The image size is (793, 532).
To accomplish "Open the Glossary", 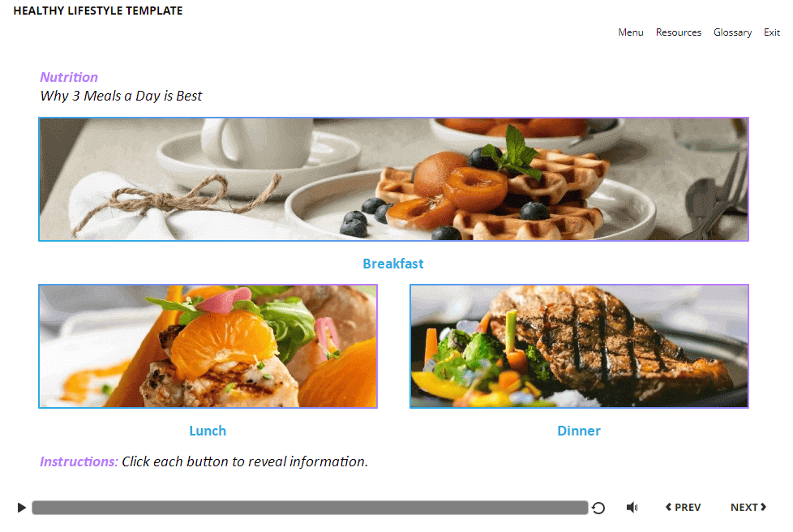I will point(732,32).
